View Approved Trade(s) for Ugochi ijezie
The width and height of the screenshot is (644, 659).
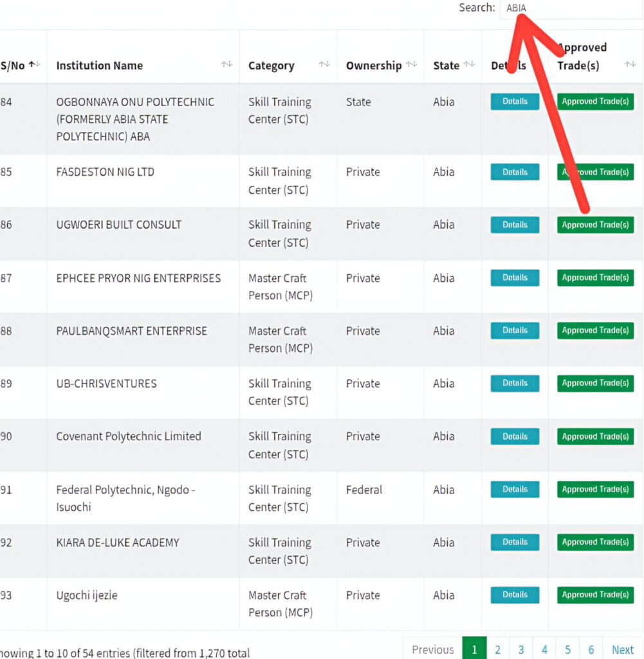[x=595, y=595]
